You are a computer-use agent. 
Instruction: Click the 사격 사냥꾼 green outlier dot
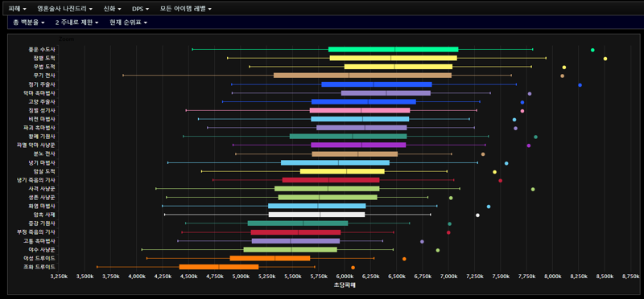pos(533,189)
